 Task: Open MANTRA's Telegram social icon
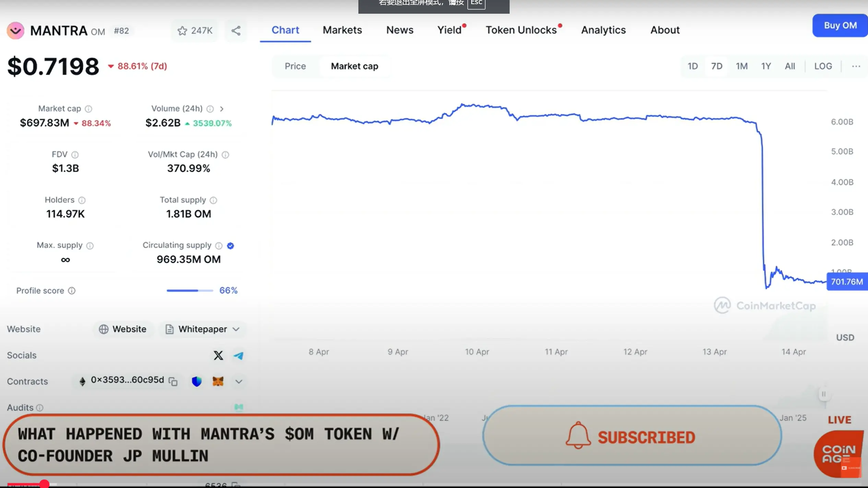click(x=239, y=355)
